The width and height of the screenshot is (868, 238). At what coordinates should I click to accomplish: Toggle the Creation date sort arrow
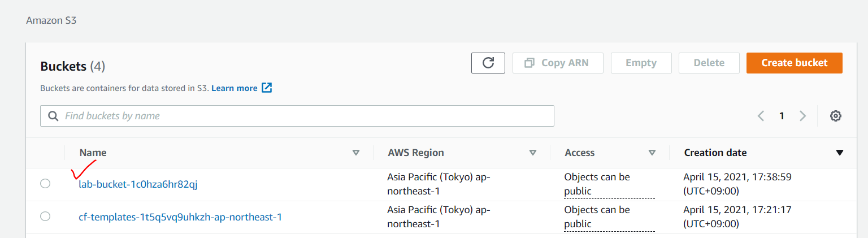coord(840,153)
